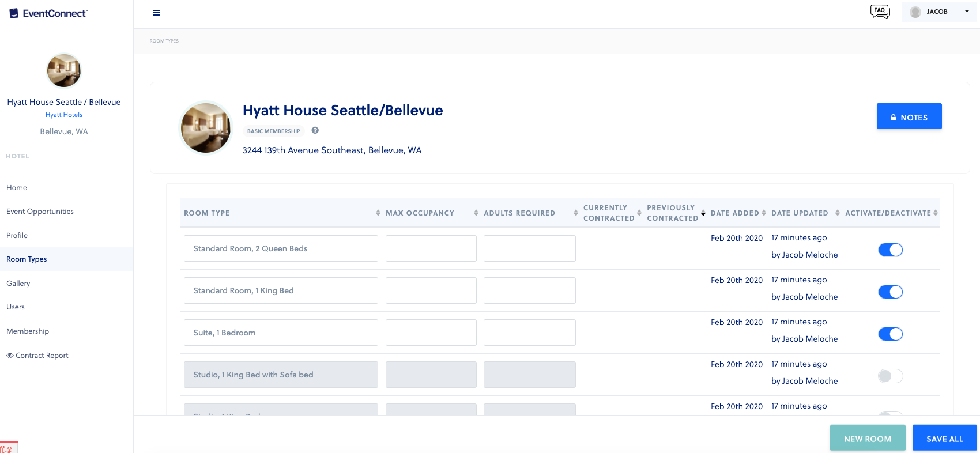
Task: Click max occupancy field for 2 Queen Beds
Action: pyautogui.click(x=431, y=248)
